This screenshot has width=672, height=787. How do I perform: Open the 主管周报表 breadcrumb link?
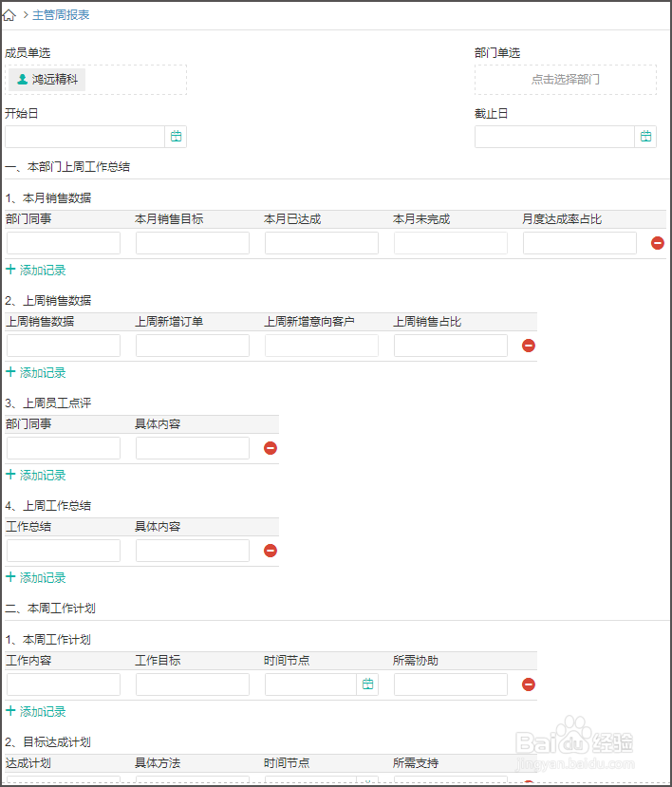tap(61, 15)
